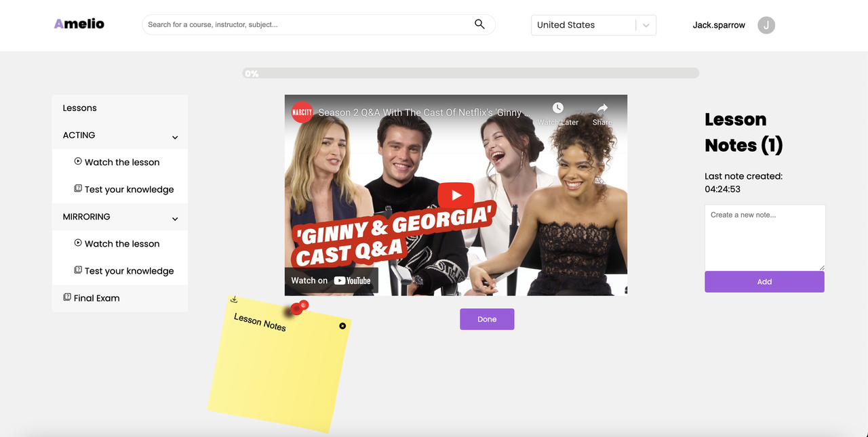Viewport: 868px width, 437px height.
Task: Open Watch the lesson under ACTING
Action: [122, 162]
